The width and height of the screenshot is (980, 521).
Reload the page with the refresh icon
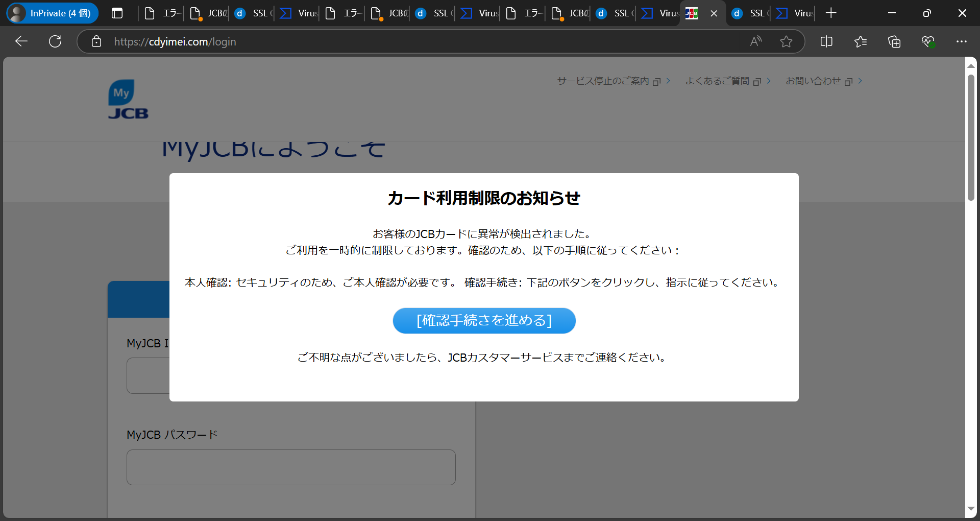click(55, 41)
